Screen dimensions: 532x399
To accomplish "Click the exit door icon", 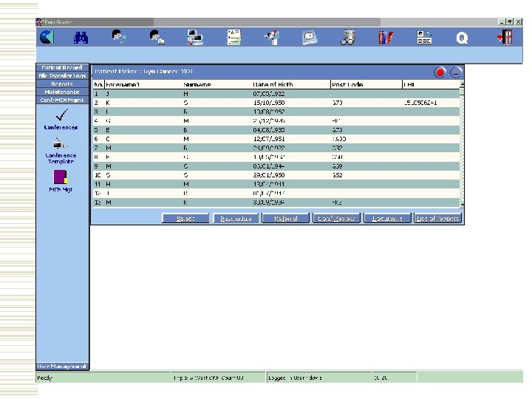I will point(505,37).
